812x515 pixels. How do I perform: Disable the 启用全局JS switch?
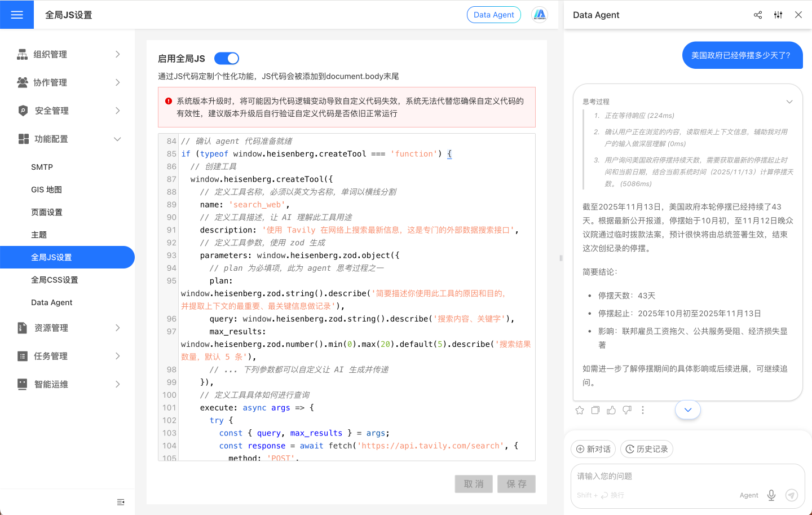pos(226,58)
